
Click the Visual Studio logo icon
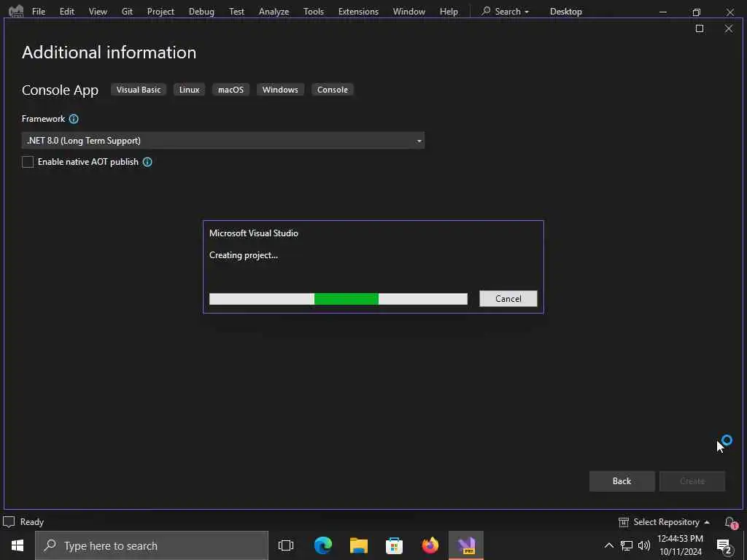[16, 10]
